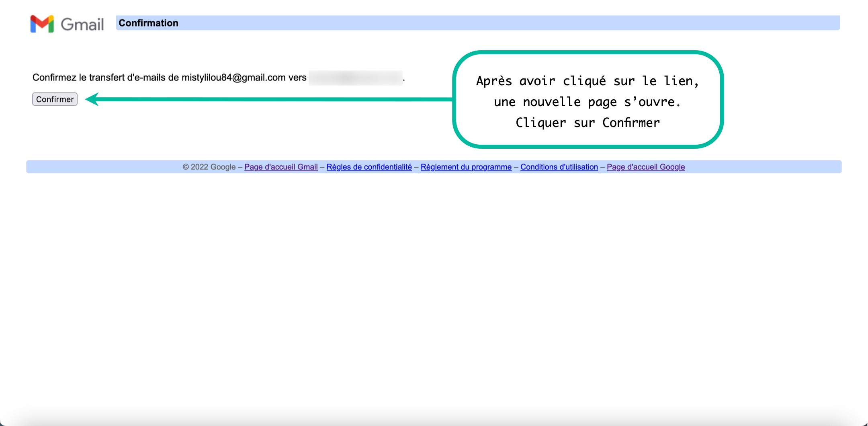The height and width of the screenshot is (426, 868).
Task: Click "Cliquer sur Confirmer" text in callout
Action: pos(587,123)
